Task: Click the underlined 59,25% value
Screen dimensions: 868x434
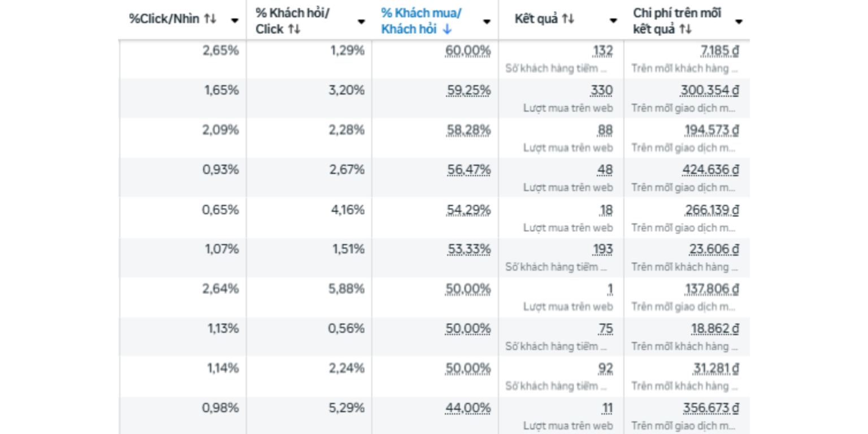Action: (x=468, y=90)
